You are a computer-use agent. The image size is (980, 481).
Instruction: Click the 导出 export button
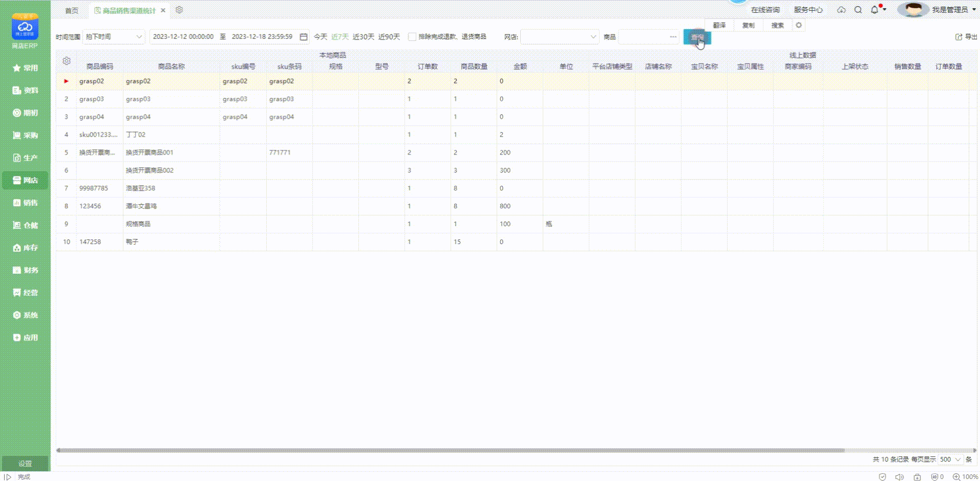pyautogui.click(x=966, y=37)
